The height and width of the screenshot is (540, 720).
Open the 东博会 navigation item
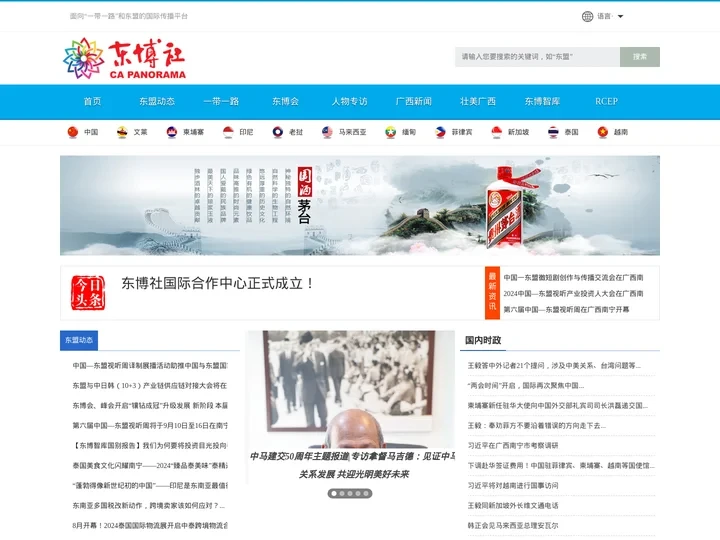(x=285, y=101)
